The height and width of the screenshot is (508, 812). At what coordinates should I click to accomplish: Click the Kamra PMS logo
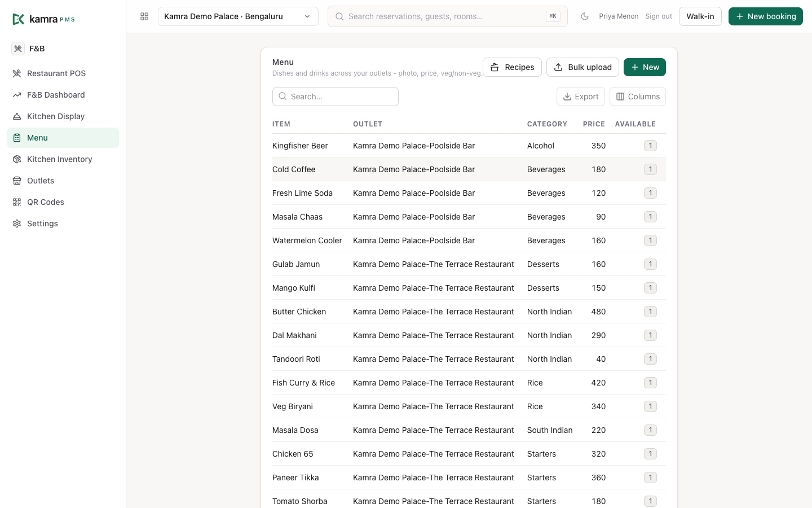(43, 19)
